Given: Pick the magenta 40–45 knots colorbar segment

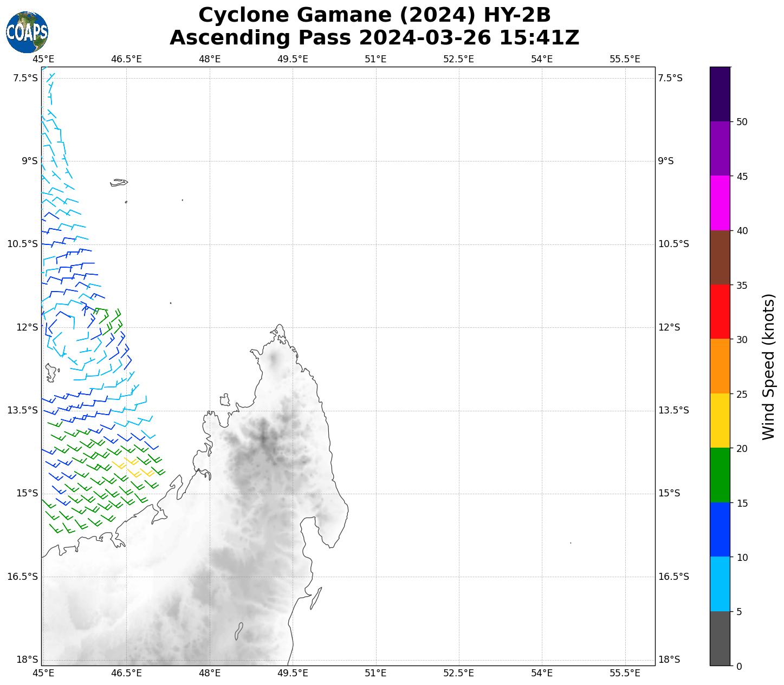Looking at the screenshot, I should point(720,203).
